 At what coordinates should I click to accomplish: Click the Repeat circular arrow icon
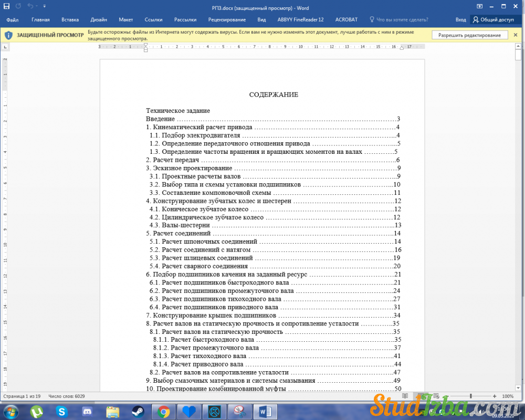pyautogui.click(x=18, y=6)
